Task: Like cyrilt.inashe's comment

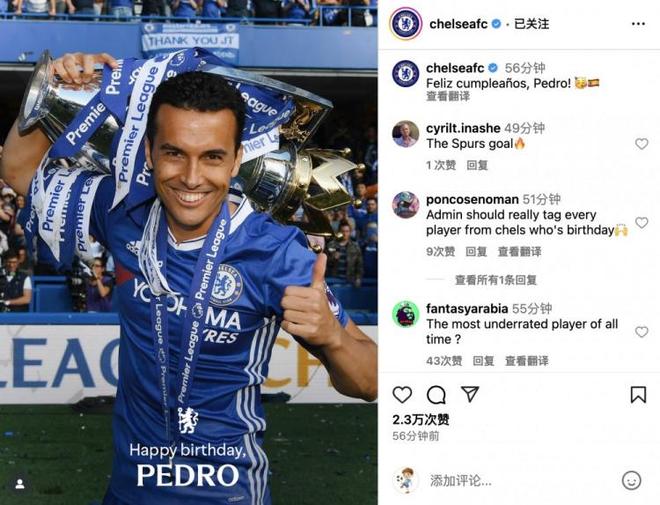Action: coord(641,144)
